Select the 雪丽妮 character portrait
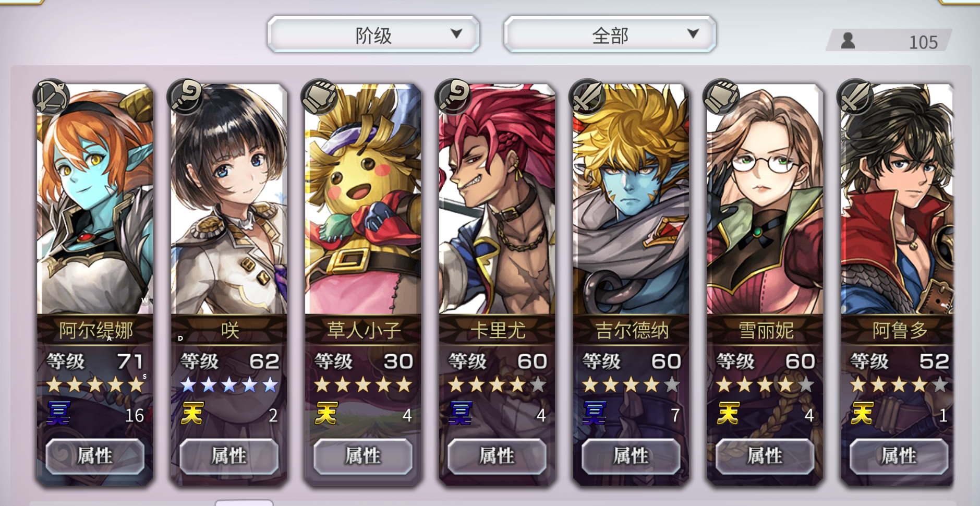Viewport: 980px width, 506px height. (x=765, y=199)
